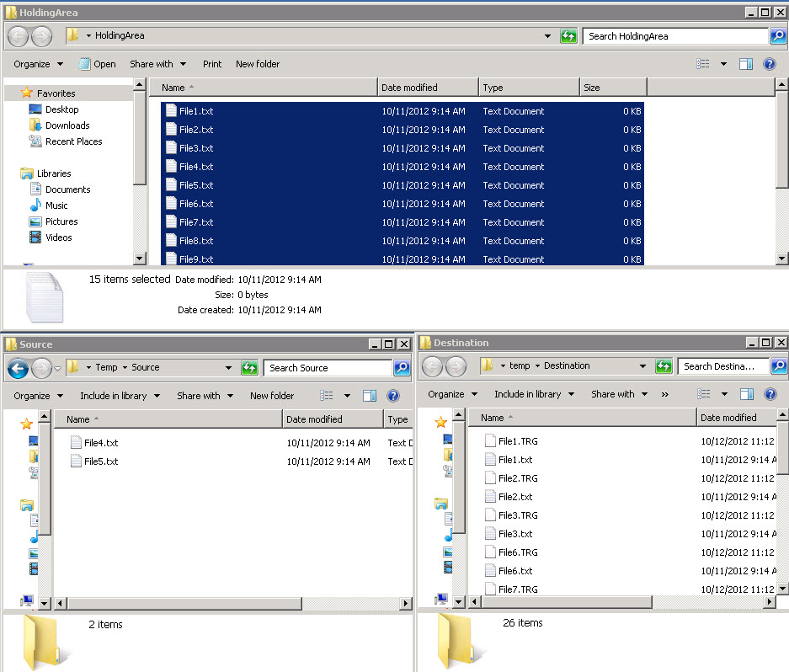Click Open button in HoldingArea toolbar
Screen dimensions: 789x672
[98, 64]
